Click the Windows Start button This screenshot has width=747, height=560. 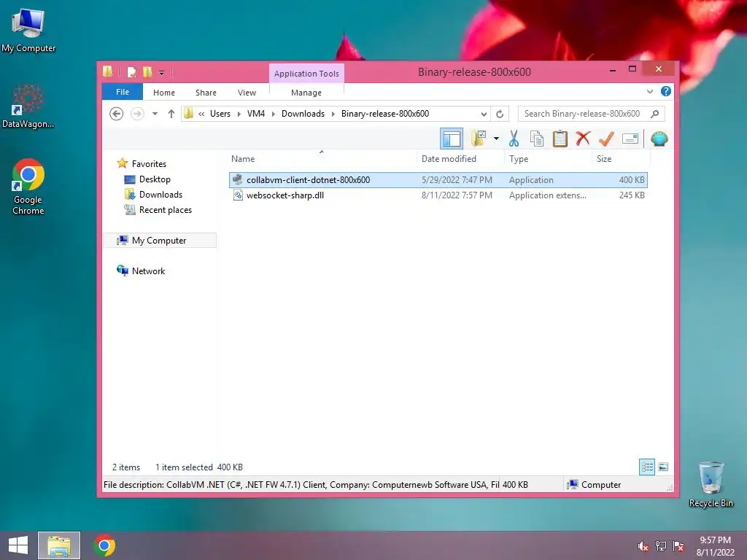pos(18,545)
